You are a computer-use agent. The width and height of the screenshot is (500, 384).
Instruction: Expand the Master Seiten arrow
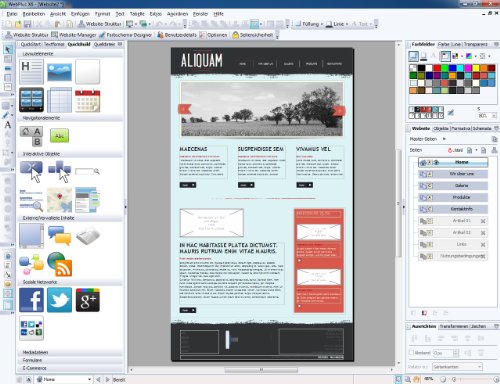444,139
